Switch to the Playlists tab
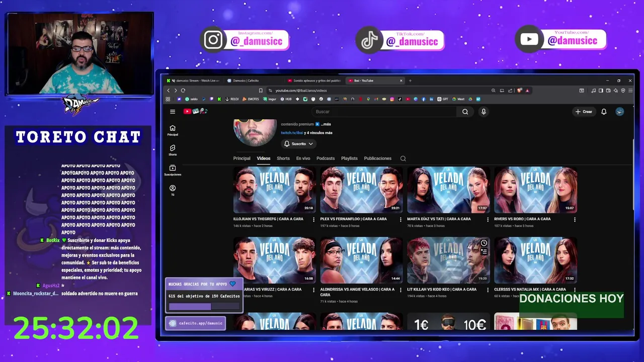 tap(349, 158)
